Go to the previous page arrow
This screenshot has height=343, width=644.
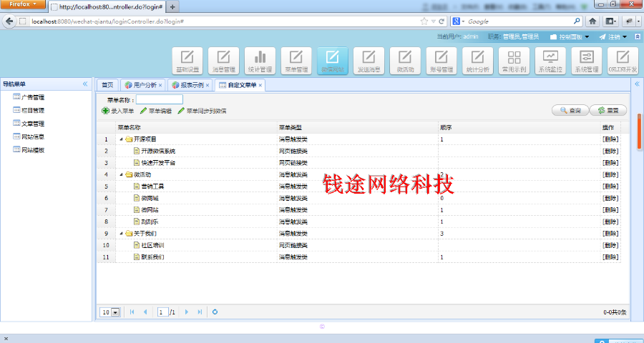pyautogui.click(x=145, y=312)
